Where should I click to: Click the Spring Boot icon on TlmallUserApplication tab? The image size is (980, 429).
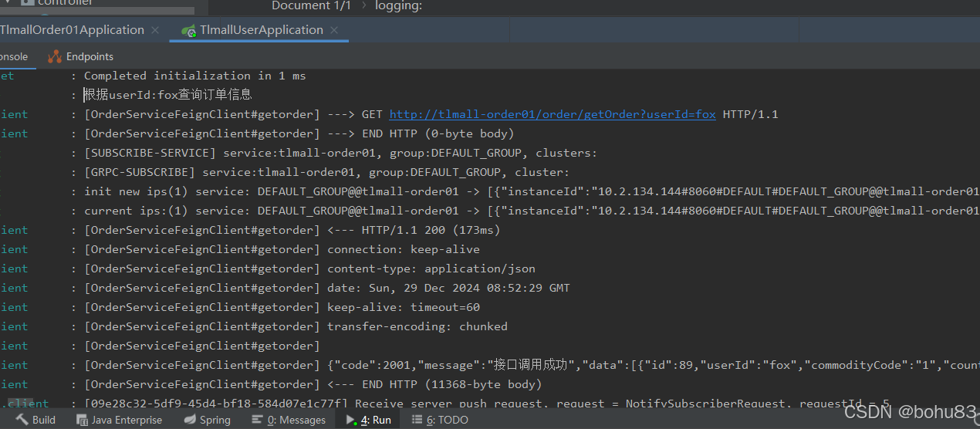pyautogui.click(x=188, y=31)
